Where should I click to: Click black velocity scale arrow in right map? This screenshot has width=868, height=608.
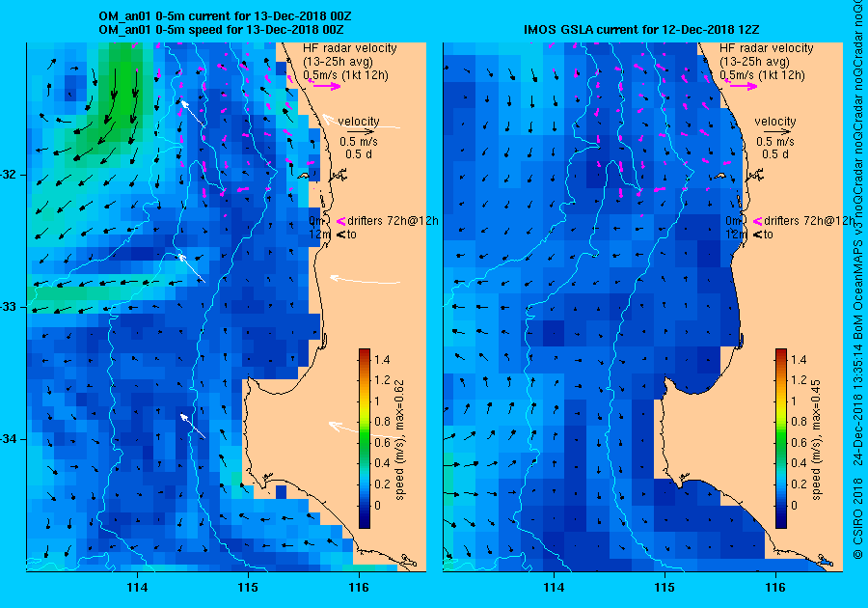(x=778, y=132)
